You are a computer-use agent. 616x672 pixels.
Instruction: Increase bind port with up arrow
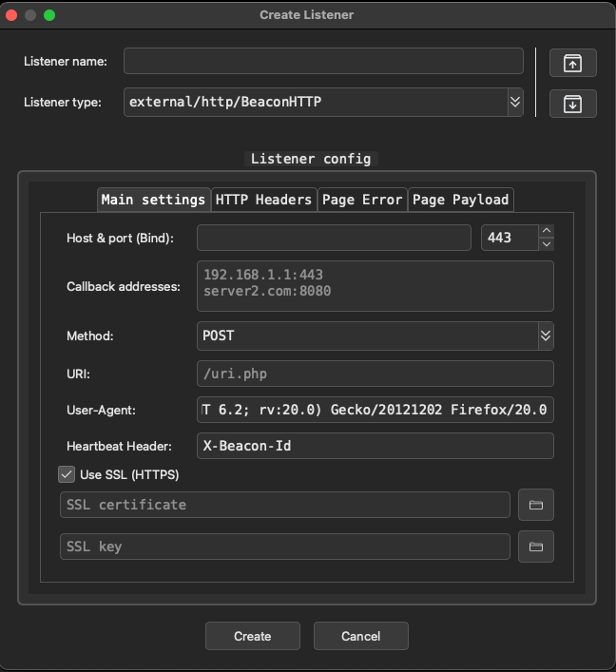tap(546, 231)
